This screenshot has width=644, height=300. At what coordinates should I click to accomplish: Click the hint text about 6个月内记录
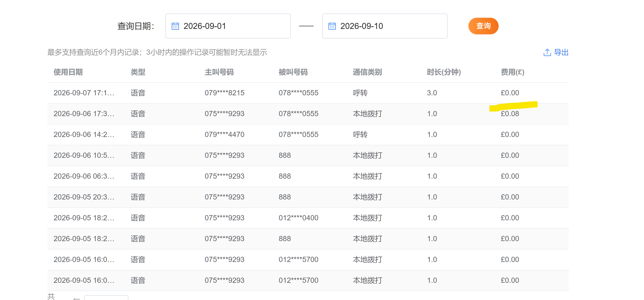[x=157, y=52]
